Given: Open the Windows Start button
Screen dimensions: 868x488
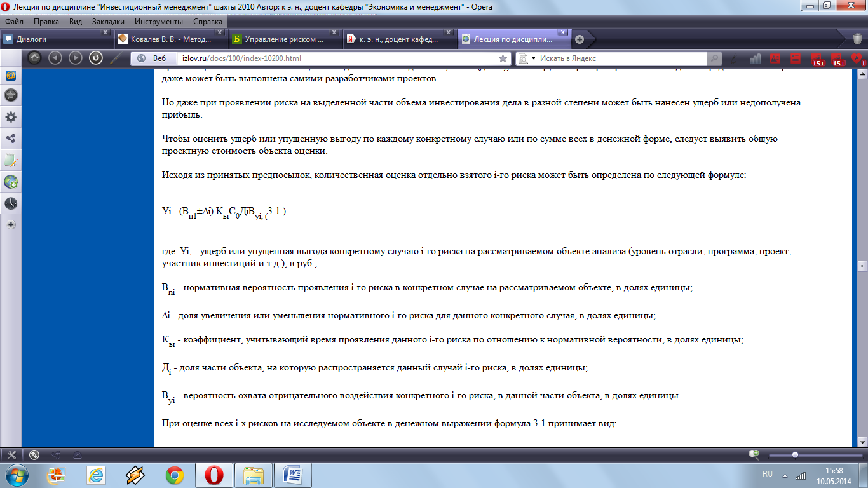Looking at the screenshot, I should (x=16, y=475).
